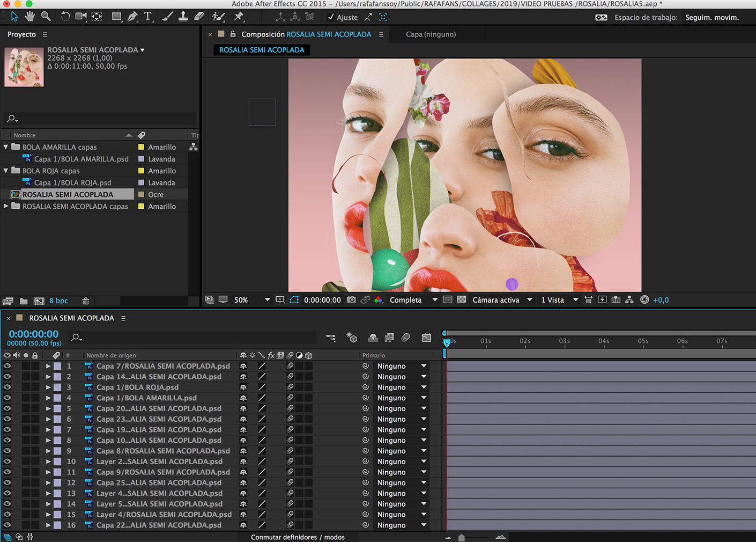Screen dimensions: 756x542
Task: Expand layer 1 Capa 7 properties
Action: click(x=48, y=366)
